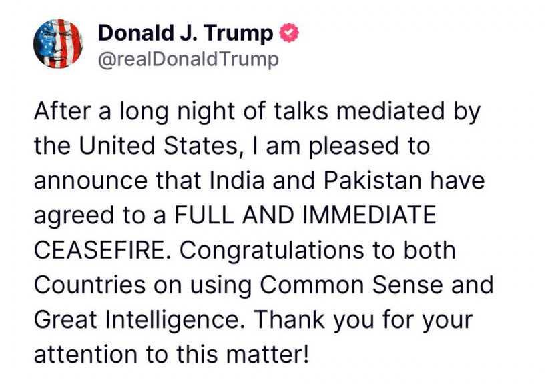Open the @realDonaldTrump handle link
560x392 pixels.
[188, 59]
